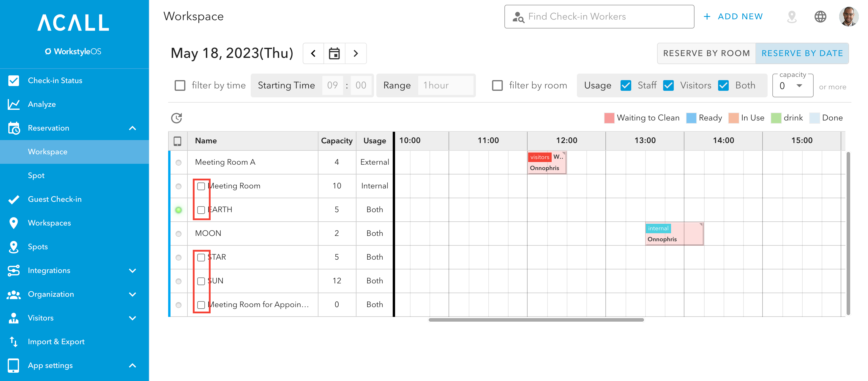Viewport: 868px width, 381px height.
Task: Click the Integrations icon
Action: coord(13,270)
